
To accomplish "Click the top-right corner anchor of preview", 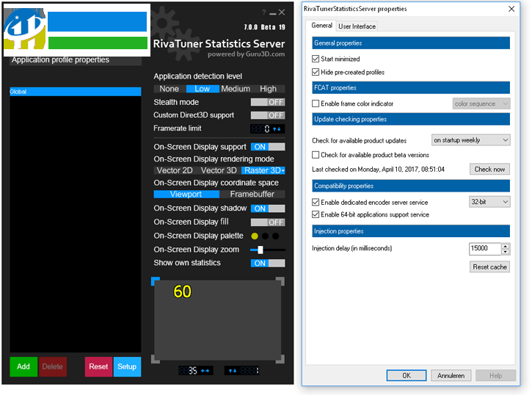I will [280, 281].
